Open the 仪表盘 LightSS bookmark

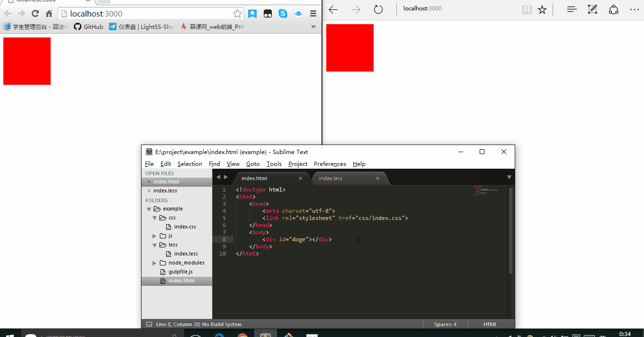click(141, 27)
